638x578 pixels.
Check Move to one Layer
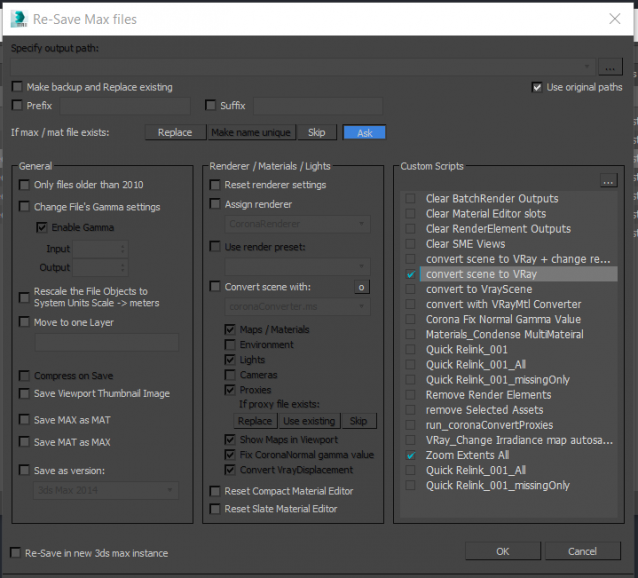[x=24, y=322]
